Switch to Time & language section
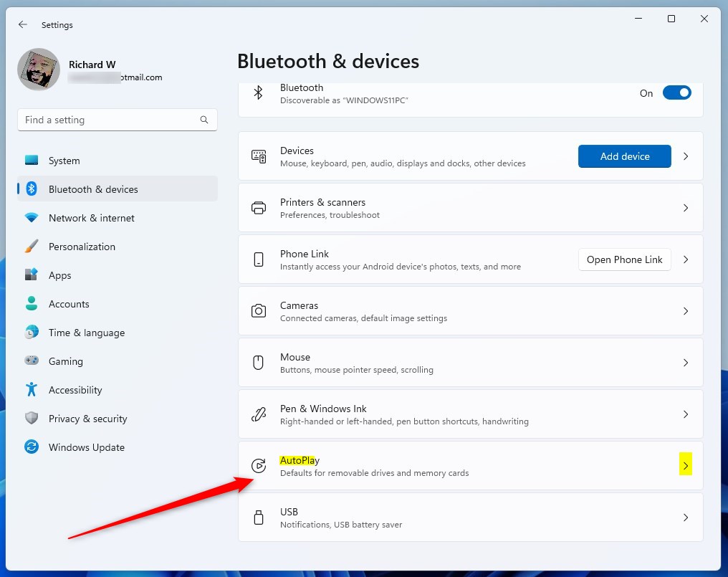The width and height of the screenshot is (728, 577). point(86,333)
